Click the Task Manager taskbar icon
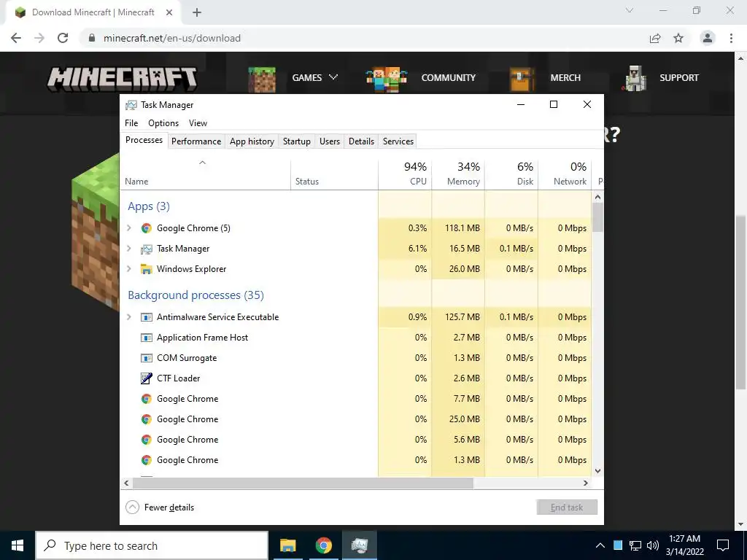Image resolution: width=747 pixels, height=560 pixels. point(359,545)
